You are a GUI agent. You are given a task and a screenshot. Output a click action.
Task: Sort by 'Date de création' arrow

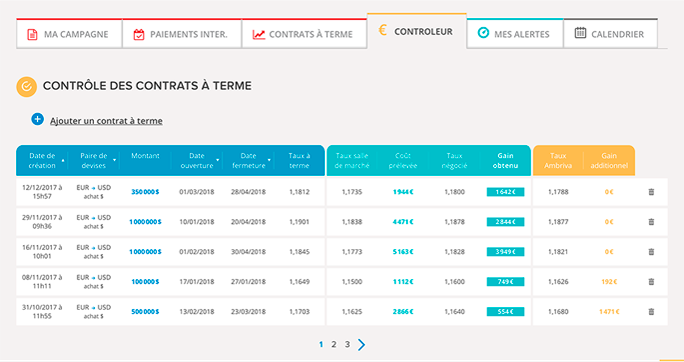point(63,161)
